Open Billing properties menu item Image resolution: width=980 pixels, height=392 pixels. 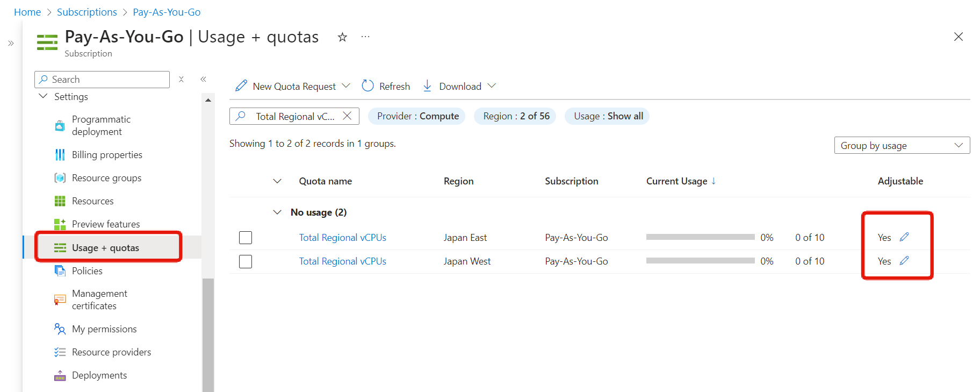coord(107,155)
